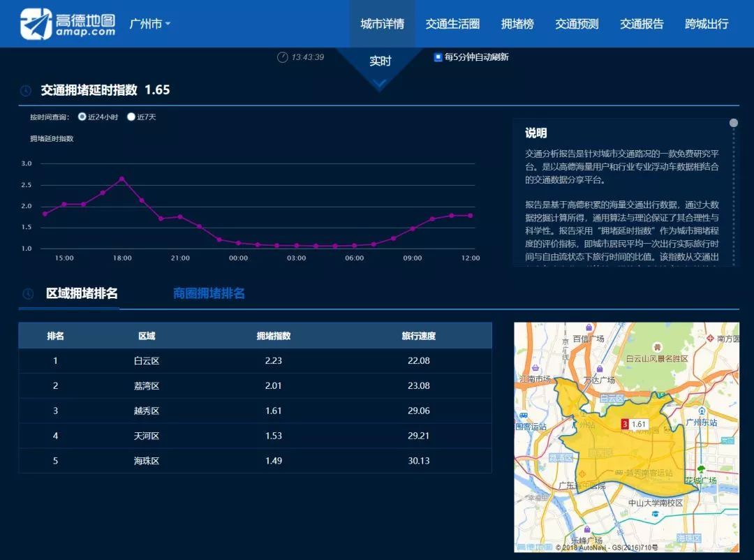Click the red rank 3 map marker
The width and height of the screenshot is (754, 560).
pos(625,424)
